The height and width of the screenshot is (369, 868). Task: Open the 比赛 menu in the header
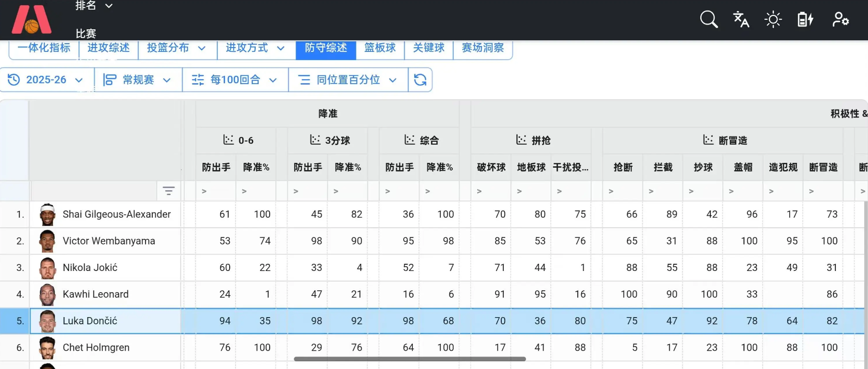tap(86, 34)
